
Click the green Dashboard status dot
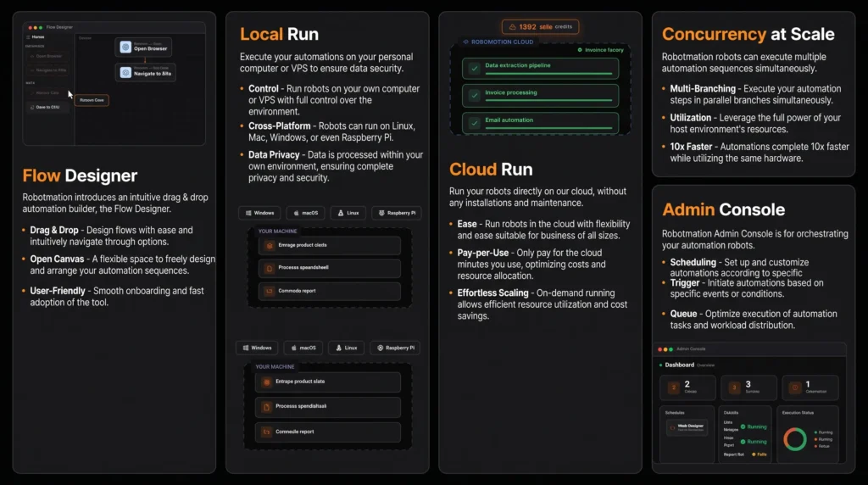(x=660, y=365)
